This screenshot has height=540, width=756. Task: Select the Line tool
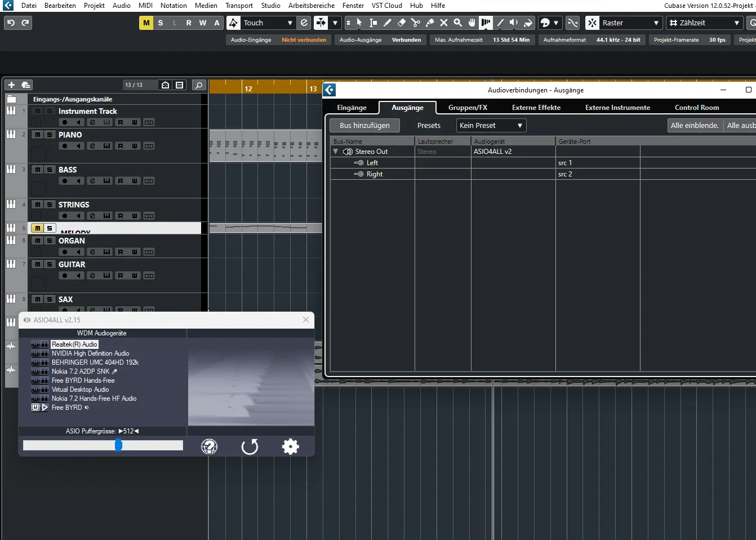tap(500, 23)
